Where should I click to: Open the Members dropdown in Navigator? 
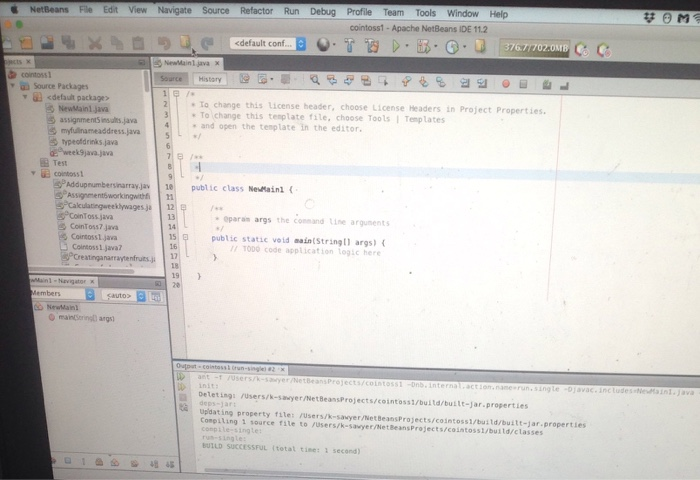(x=62, y=294)
